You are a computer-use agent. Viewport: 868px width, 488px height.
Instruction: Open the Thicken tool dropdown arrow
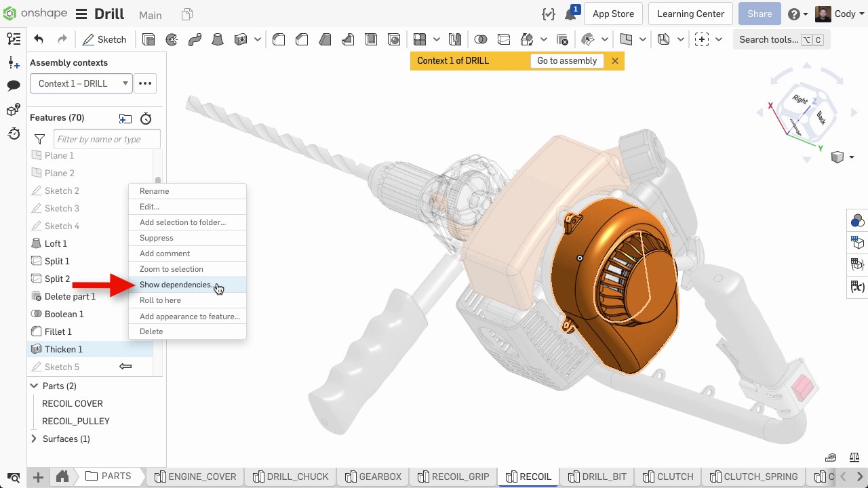coord(258,39)
